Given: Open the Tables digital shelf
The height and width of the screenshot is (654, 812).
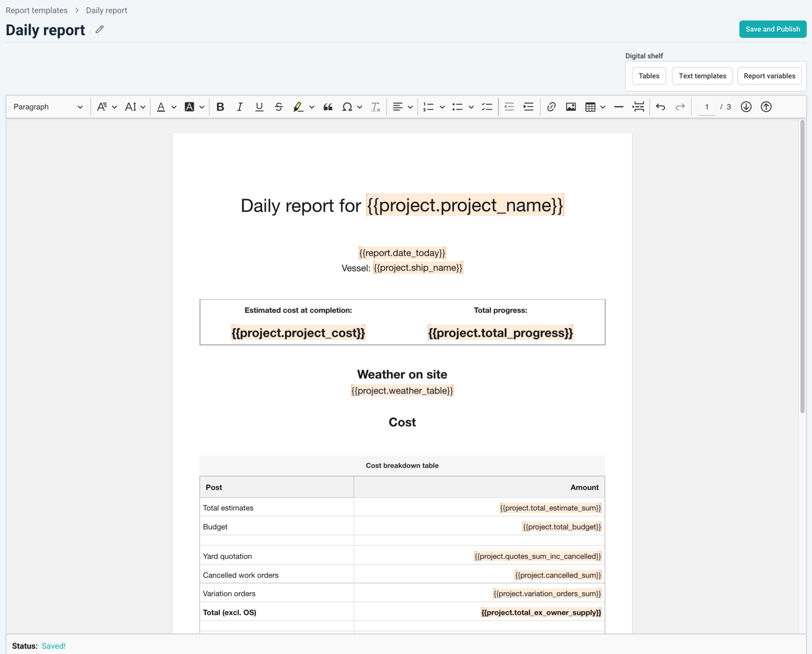Looking at the screenshot, I should click(649, 76).
